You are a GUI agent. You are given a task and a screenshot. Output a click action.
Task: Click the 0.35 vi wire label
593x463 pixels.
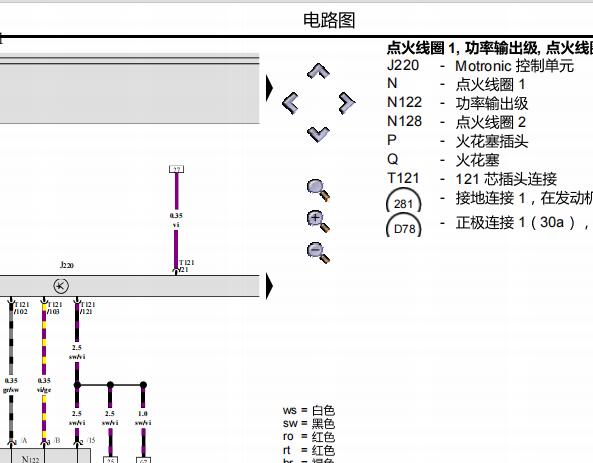pos(176,220)
